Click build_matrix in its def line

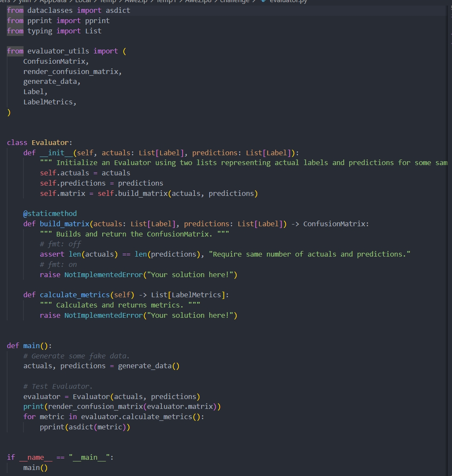point(64,224)
